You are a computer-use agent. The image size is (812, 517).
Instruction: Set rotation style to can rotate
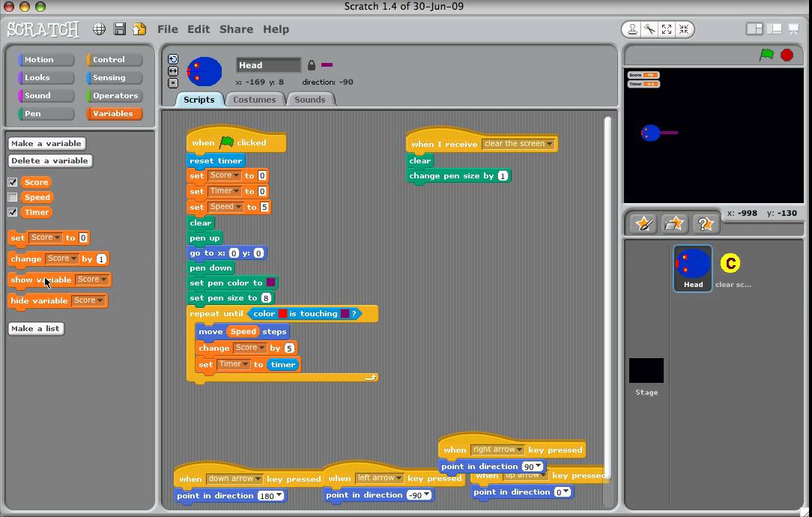173,59
